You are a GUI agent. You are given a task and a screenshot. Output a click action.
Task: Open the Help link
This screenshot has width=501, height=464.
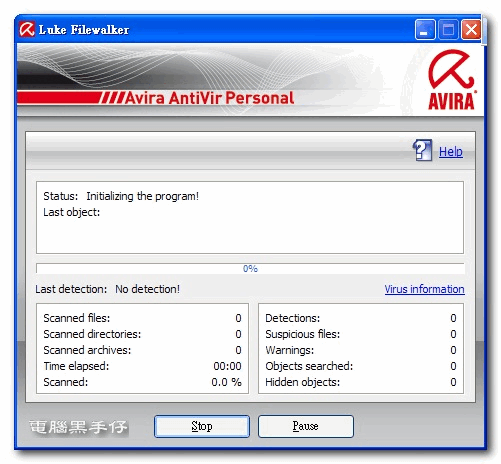(x=451, y=152)
